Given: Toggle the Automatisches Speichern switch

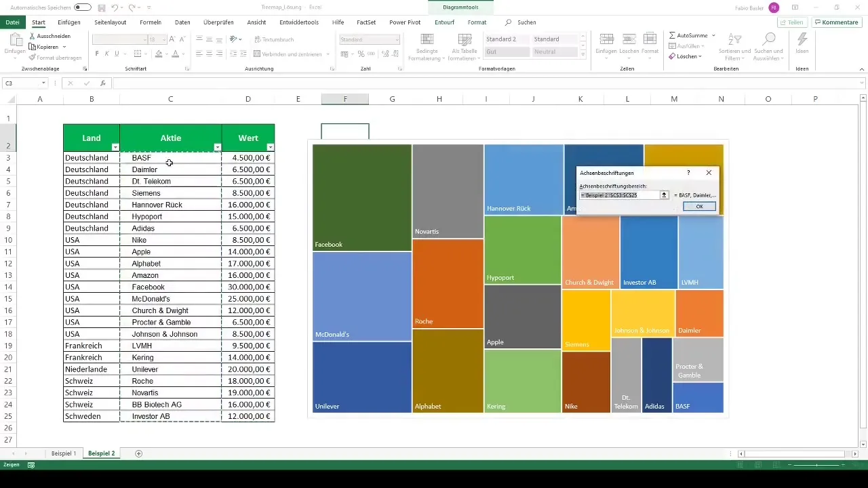Looking at the screenshot, I should [x=83, y=7].
